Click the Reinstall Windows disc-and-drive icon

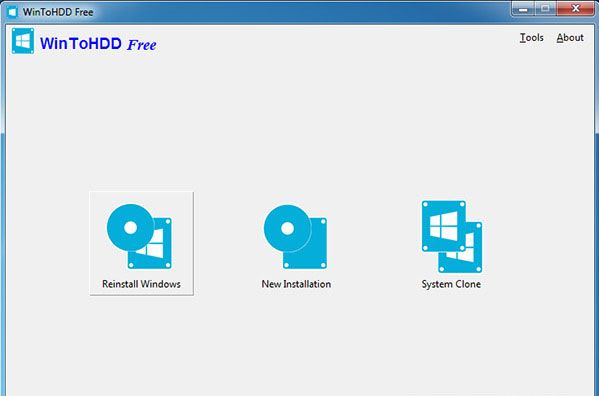coord(139,236)
